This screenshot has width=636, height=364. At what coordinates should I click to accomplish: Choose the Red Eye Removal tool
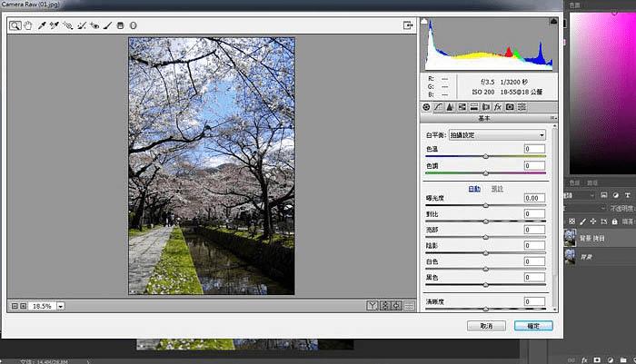[x=94, y=25]
